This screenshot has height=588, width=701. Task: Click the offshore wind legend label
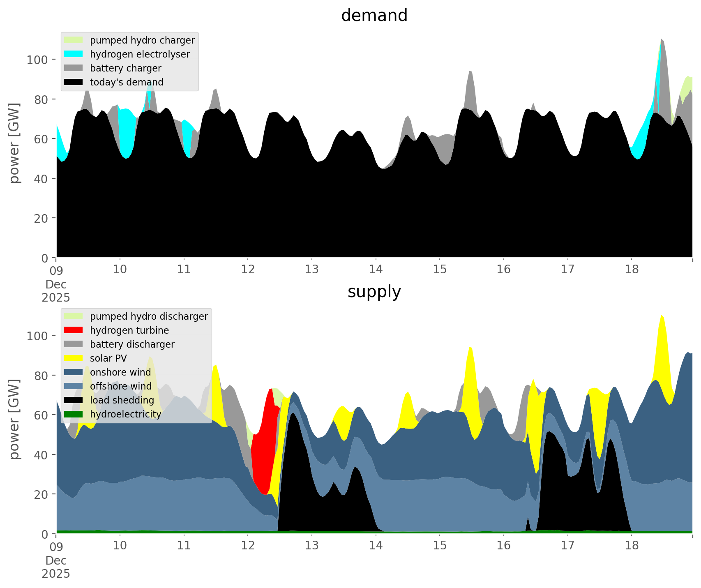(121, 386)
